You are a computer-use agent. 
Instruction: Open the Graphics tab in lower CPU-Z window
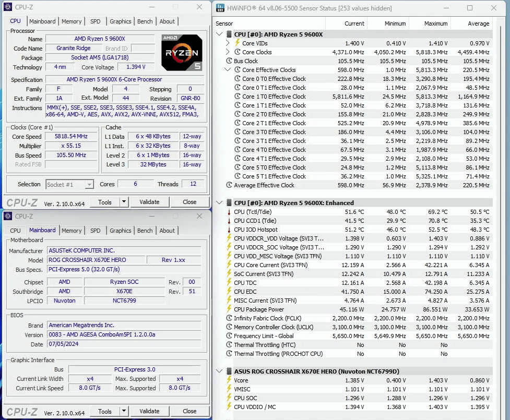(121, 231)
